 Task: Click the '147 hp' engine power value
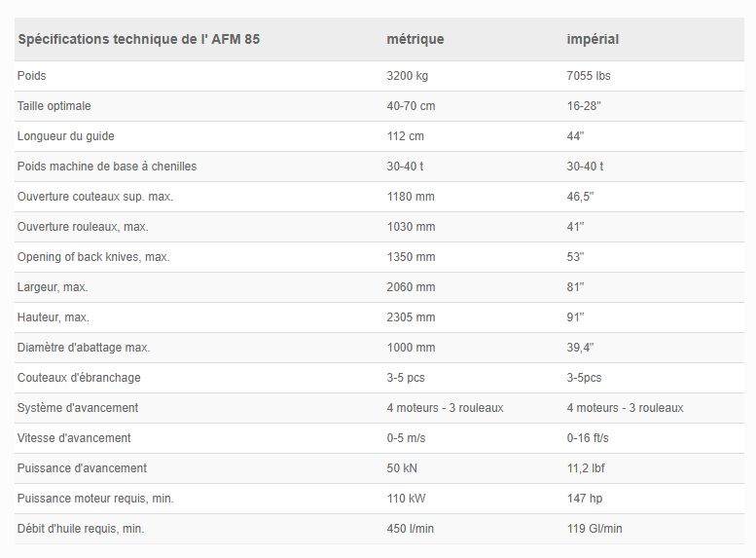(x=586, y=499)
